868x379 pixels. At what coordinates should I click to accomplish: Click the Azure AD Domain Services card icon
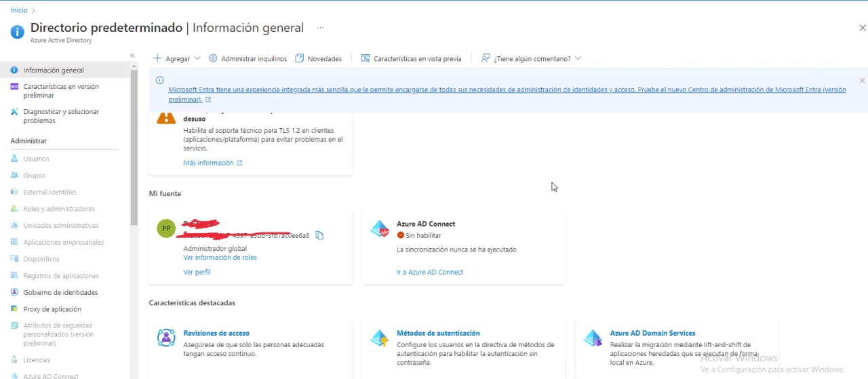tap(593, 338)
